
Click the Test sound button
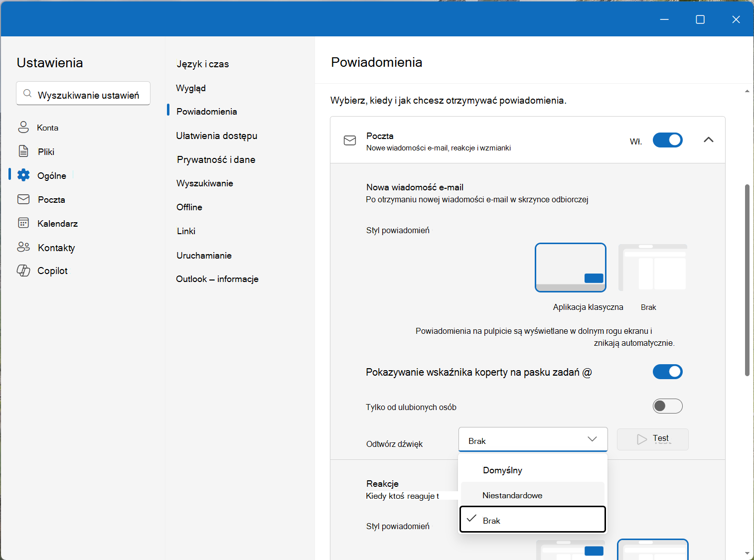(652, 439)
